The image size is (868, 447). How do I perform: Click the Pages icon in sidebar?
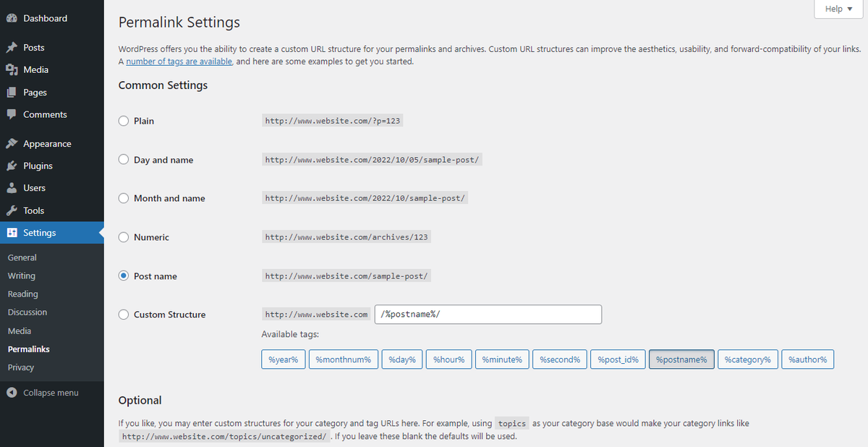click(12, 93)
